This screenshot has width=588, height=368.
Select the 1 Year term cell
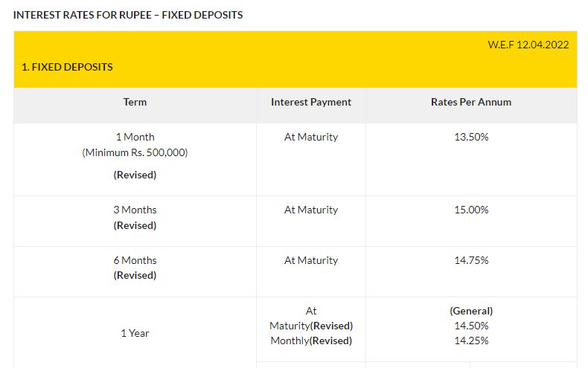point(135,333)
